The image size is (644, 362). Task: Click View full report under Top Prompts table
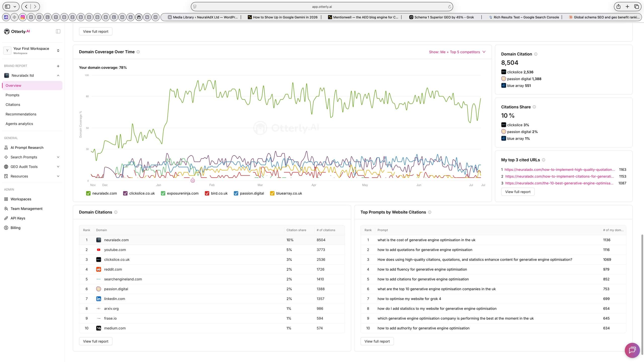click(x=377, y=341)
